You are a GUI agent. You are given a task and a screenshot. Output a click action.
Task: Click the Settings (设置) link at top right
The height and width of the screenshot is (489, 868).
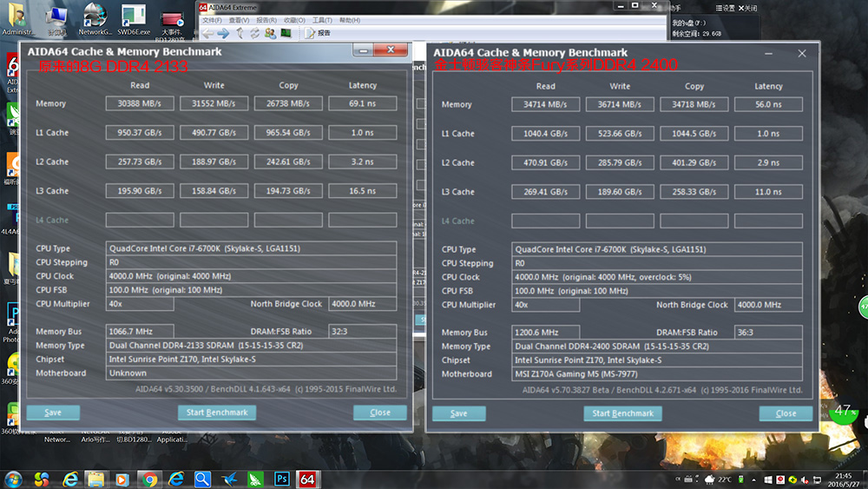[725, 9]
